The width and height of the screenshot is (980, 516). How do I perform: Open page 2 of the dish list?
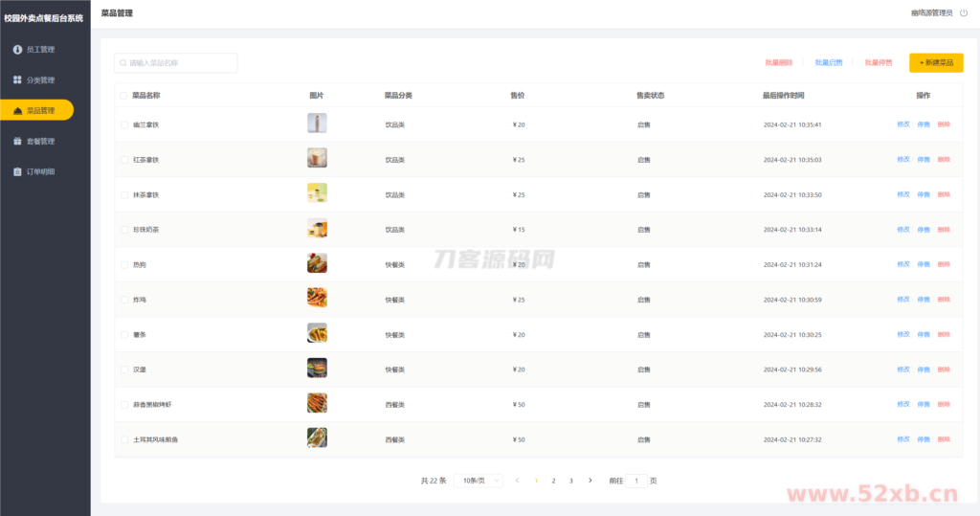[x=553, y=481]
